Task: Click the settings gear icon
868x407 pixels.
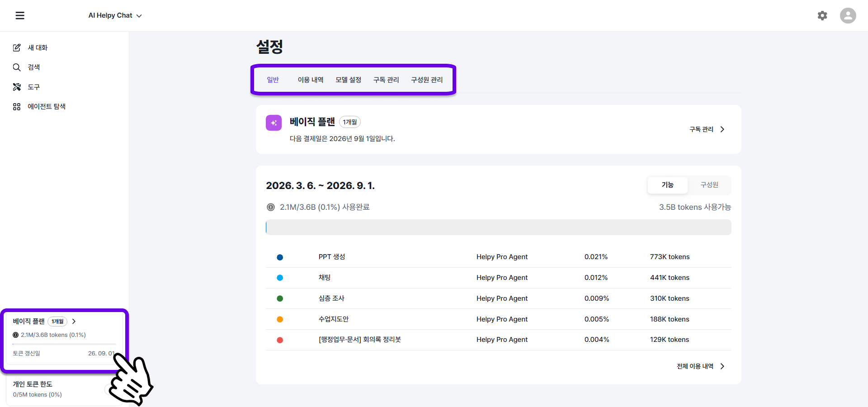Action: click(822, 15)
